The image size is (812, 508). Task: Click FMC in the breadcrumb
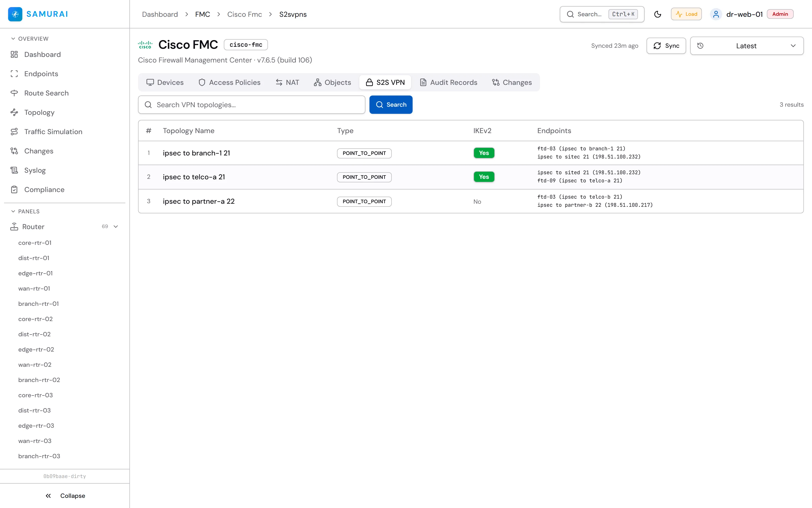click(x=203, y=14)
